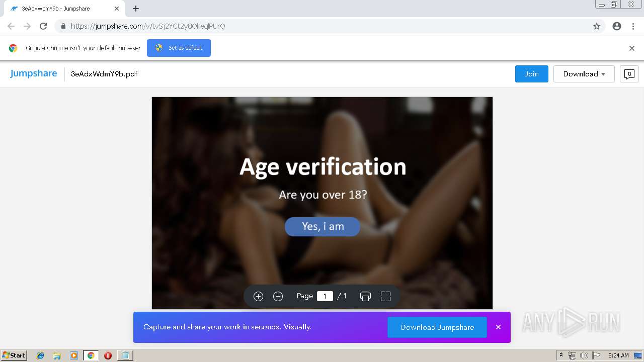Open the Windows Start menu
The width and height of the screenshot is (644, 362).
(14, 355)
